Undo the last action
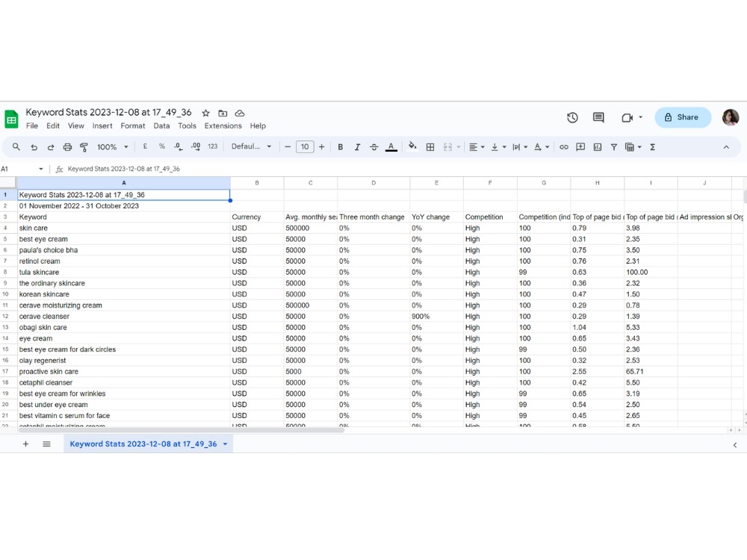Image resolution: width=747 pixels, height=560 pixels. 34,147
